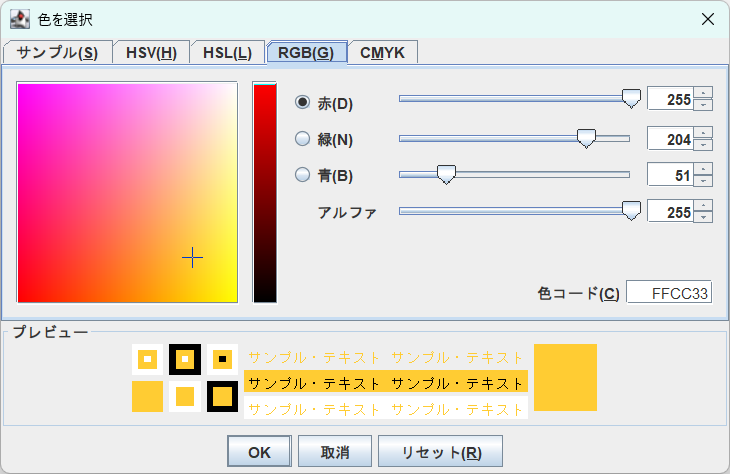Click the 色コード field showing FFCC33
This screenshot has height=474, width=730.
[669, 293]
